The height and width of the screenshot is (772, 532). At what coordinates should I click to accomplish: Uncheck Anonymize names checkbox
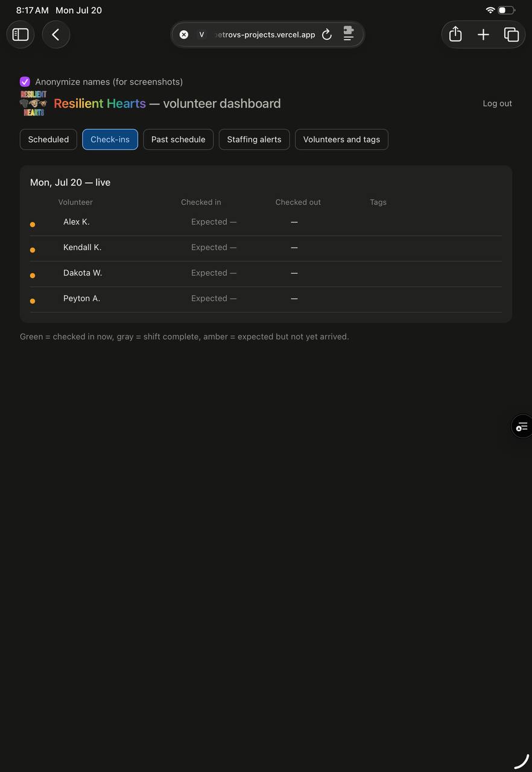click(25, 81)
